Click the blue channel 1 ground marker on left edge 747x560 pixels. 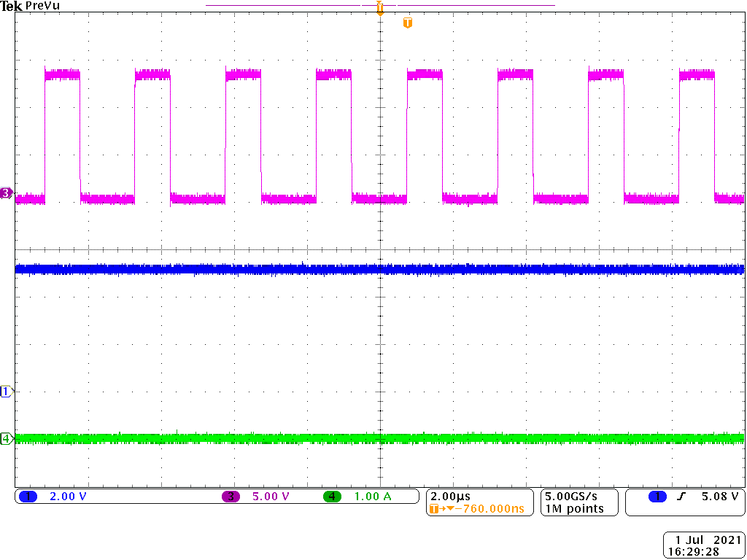point(5,391)
